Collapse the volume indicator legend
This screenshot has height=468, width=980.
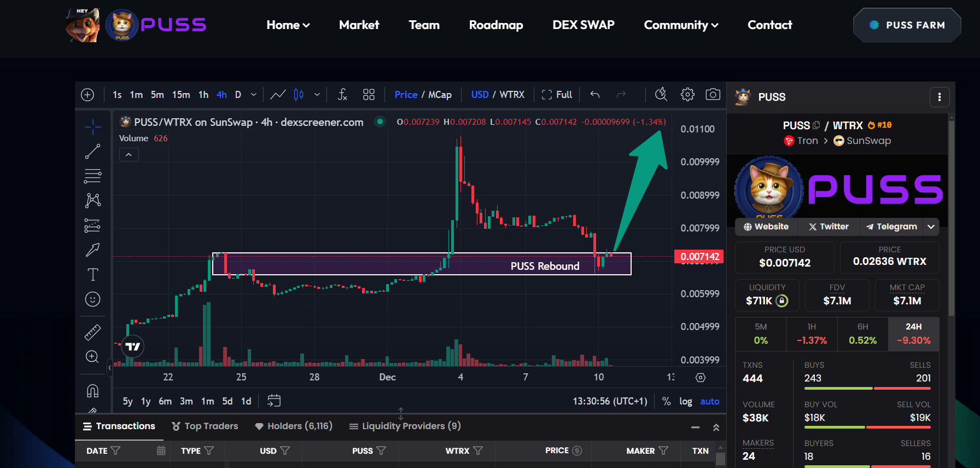[x=129, y=155]
